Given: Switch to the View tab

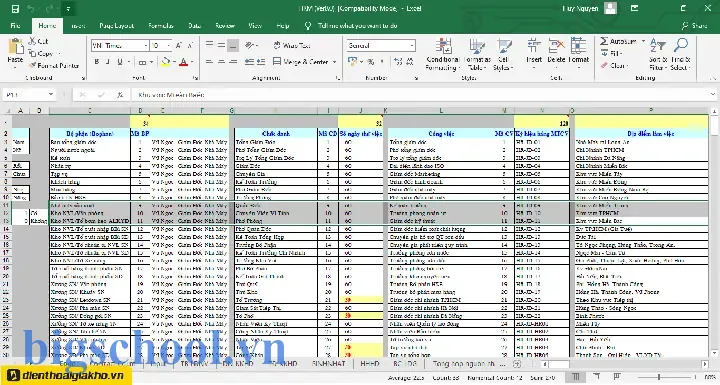Looking at the screenshot, I should coord(255,26).
